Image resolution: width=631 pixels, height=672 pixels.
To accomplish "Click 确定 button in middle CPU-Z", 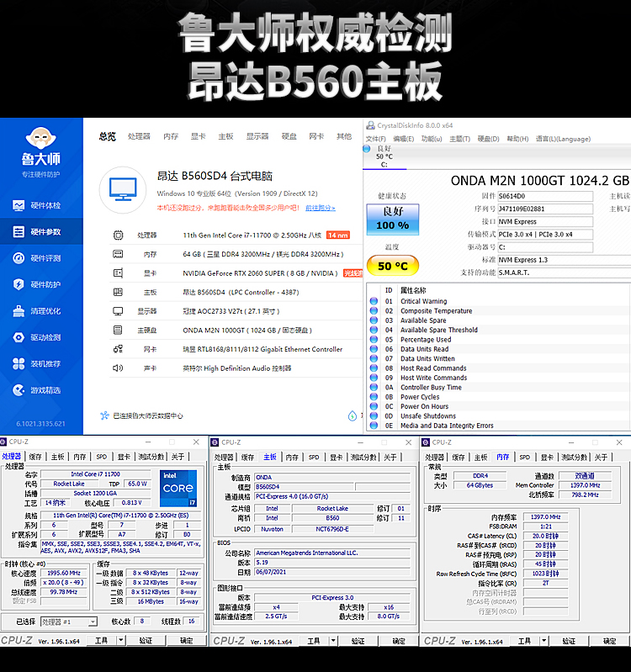I will pyautogui.click(x=399, y=641).
